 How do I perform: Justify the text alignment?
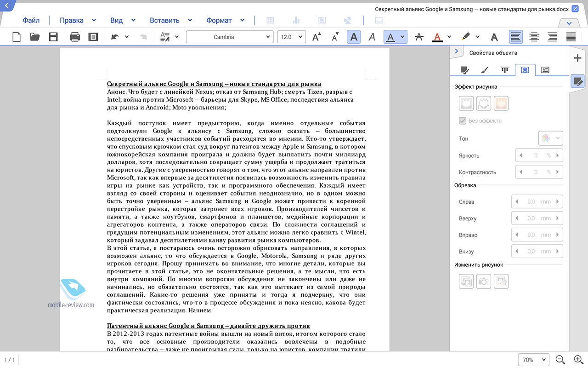click(571, 37)
